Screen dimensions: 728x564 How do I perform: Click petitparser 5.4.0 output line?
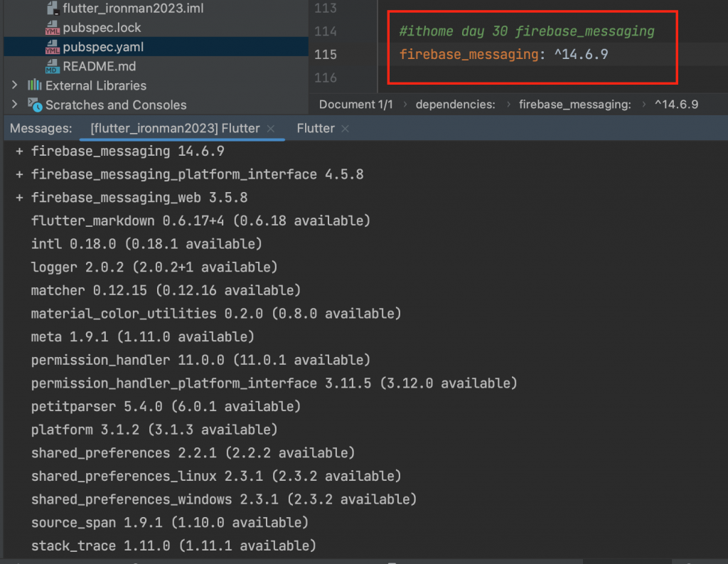166,407
